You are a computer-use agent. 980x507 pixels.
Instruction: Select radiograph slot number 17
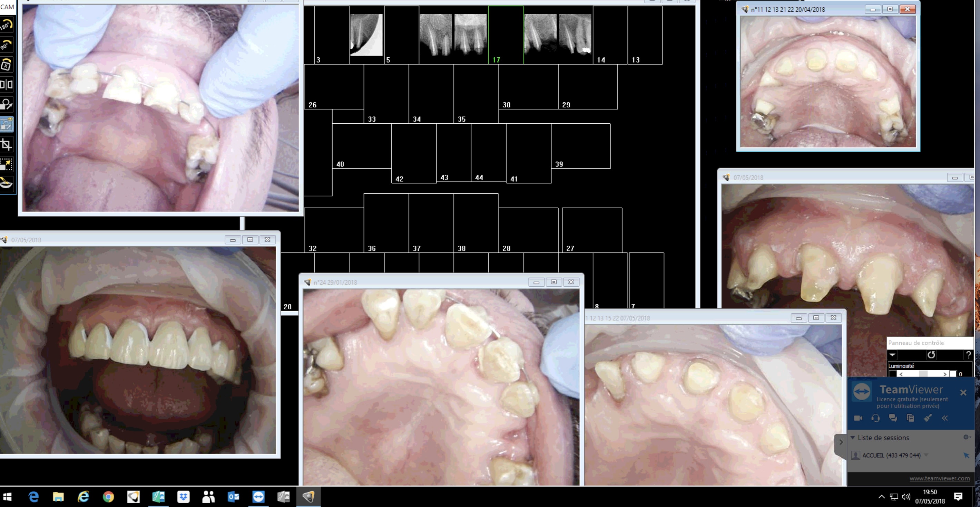(506, 35)
